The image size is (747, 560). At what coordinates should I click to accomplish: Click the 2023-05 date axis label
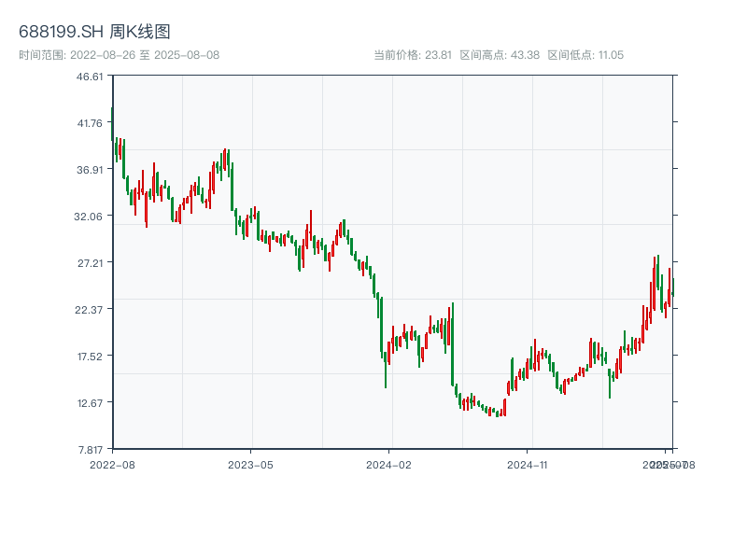click(x=250, y=464)
